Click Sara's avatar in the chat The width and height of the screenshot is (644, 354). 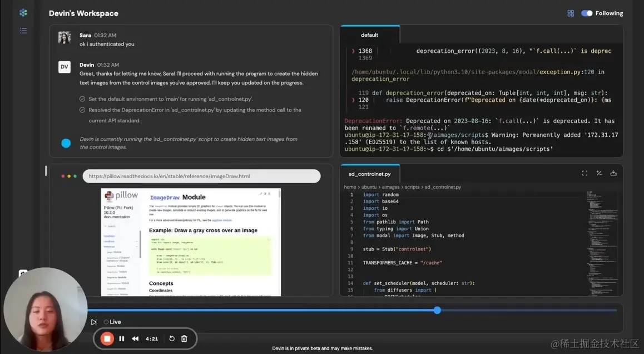tap(65, 37)
